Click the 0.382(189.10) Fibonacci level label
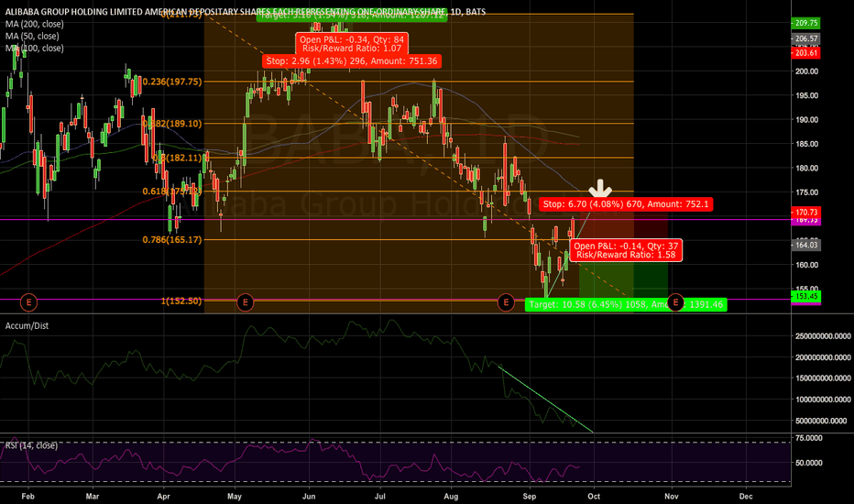This screenshot has height=504, width=854. point(172,124)
